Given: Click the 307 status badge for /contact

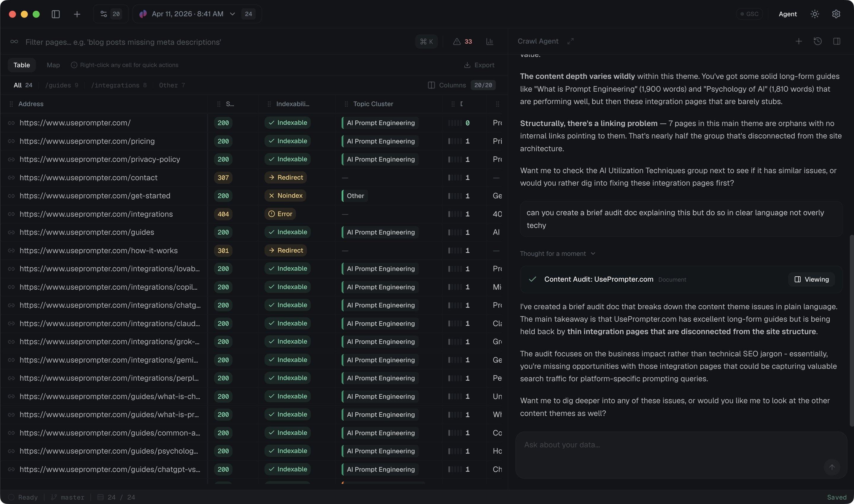Looking at the screenshot, I should click(223, 178).
